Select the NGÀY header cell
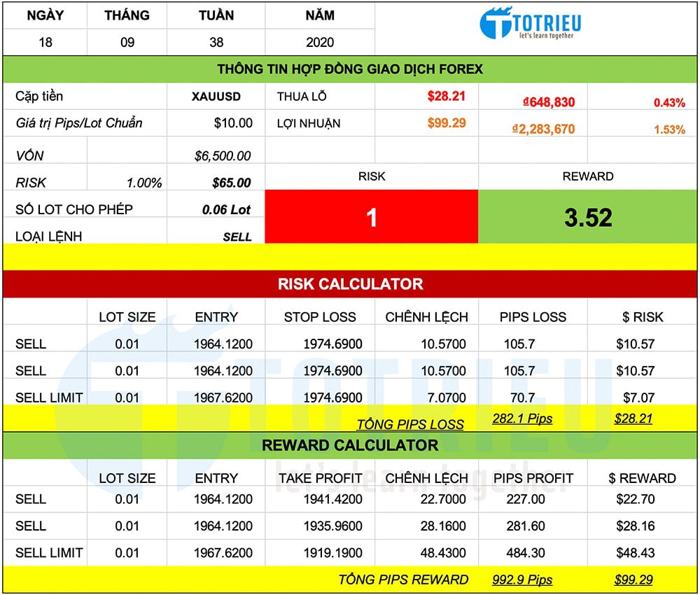The image size is (700, 595). point(45,15)
